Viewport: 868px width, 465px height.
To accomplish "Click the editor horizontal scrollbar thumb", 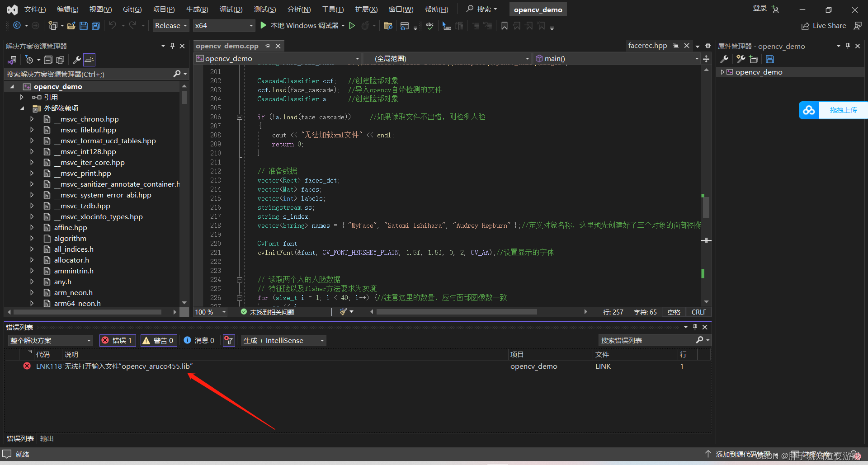I will [x=457, y=312].
